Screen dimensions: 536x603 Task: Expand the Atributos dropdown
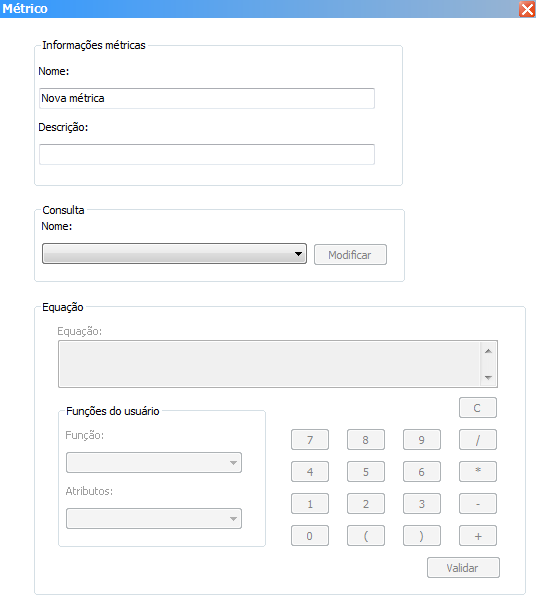[x=154, y=519]
